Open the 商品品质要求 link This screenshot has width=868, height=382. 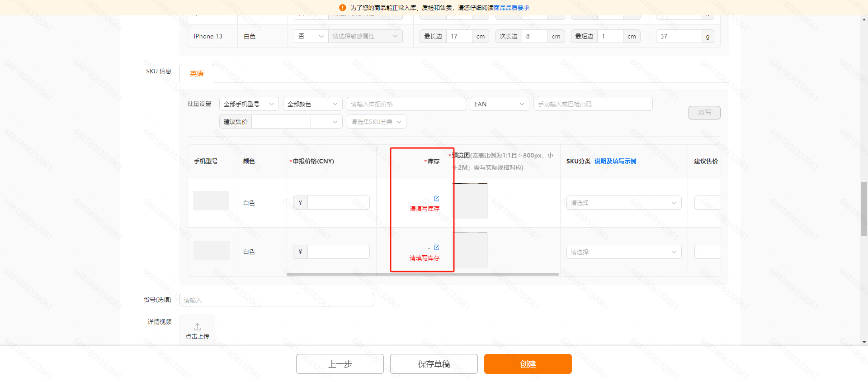(511, 8)
